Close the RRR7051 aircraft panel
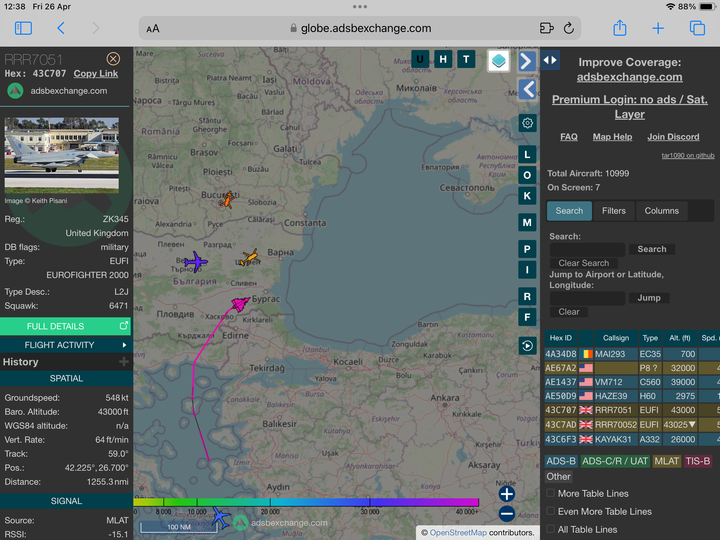Screen dimensions: 720x540 point(113,59)
